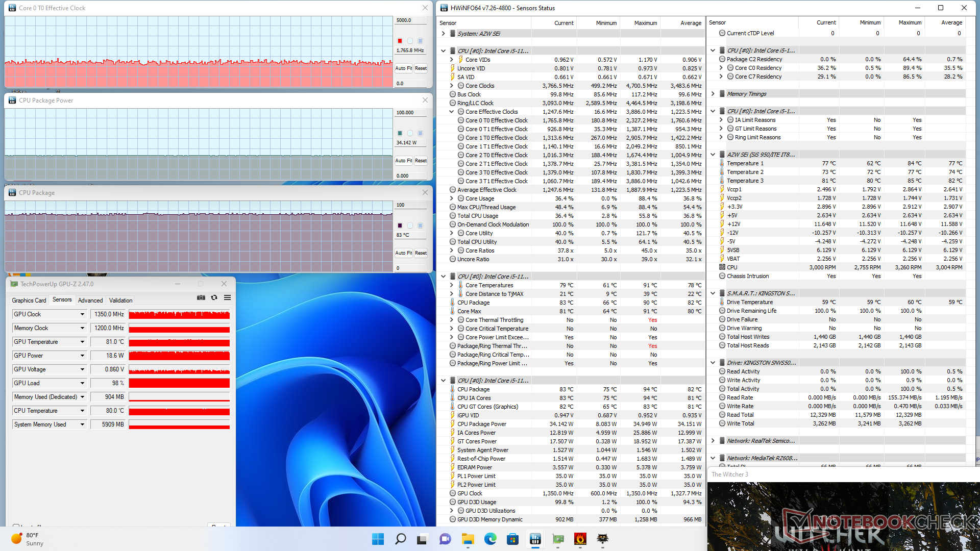
Task: Click the 5000.0 maximum scale field
Action: click(411, 20)
